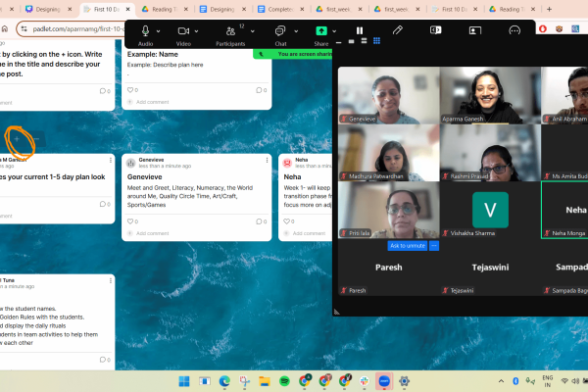Toggle microphone Audio mute button
This screenshot has height=392, width=588.
point(145,30)
